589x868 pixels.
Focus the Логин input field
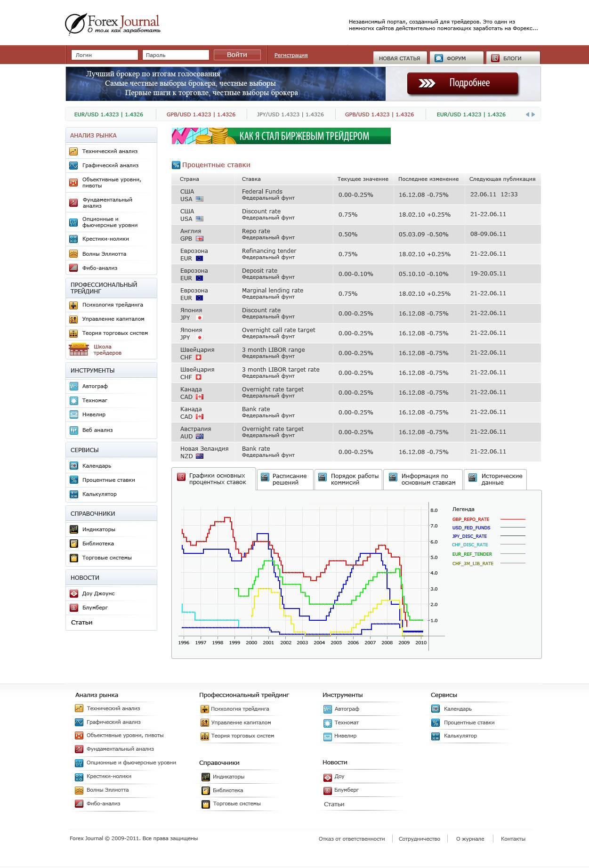105,55
